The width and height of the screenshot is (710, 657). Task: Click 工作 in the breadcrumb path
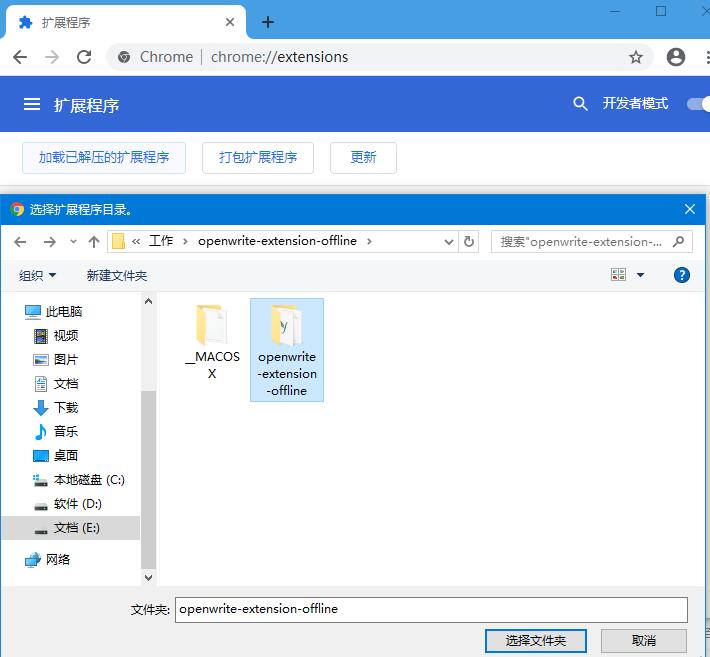161,241
